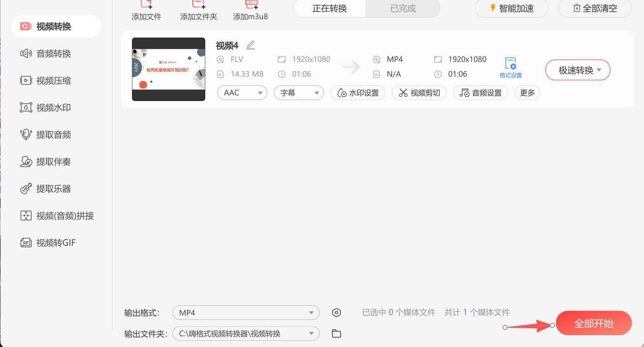Toggle the preview eye icon near 输出格式
The width and height of the screenshot is (644, 347).
[x=336, y=312]
